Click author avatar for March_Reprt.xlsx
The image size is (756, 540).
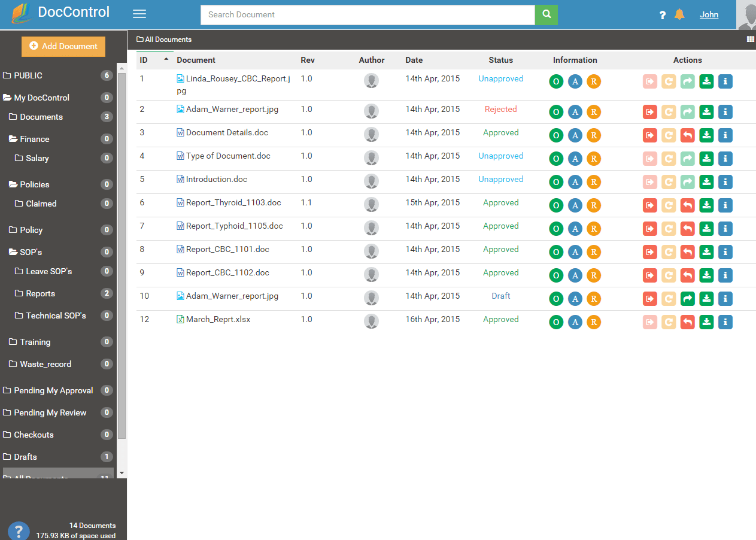371,321
